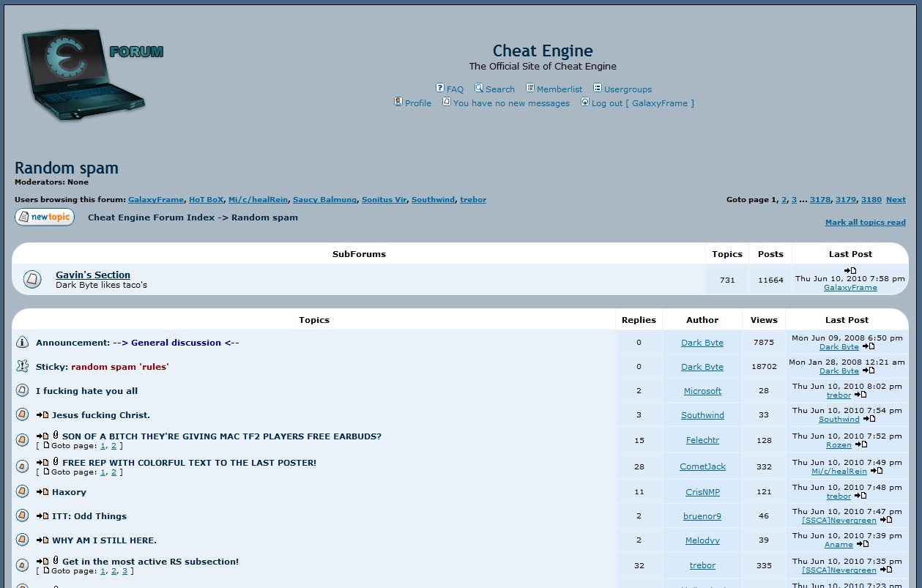Click the new topic button

click(45, 217)
